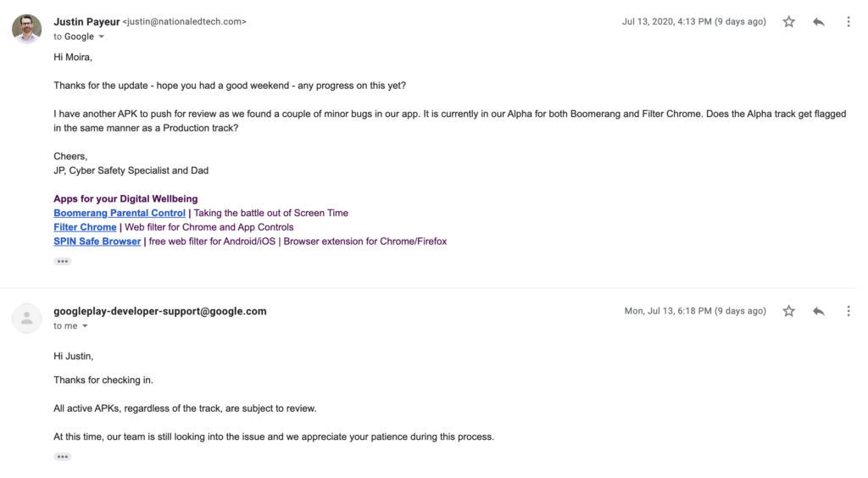Open more options for Justin's email
The height and width of the screenshot is (478, 868).
(x=848, y=22)
